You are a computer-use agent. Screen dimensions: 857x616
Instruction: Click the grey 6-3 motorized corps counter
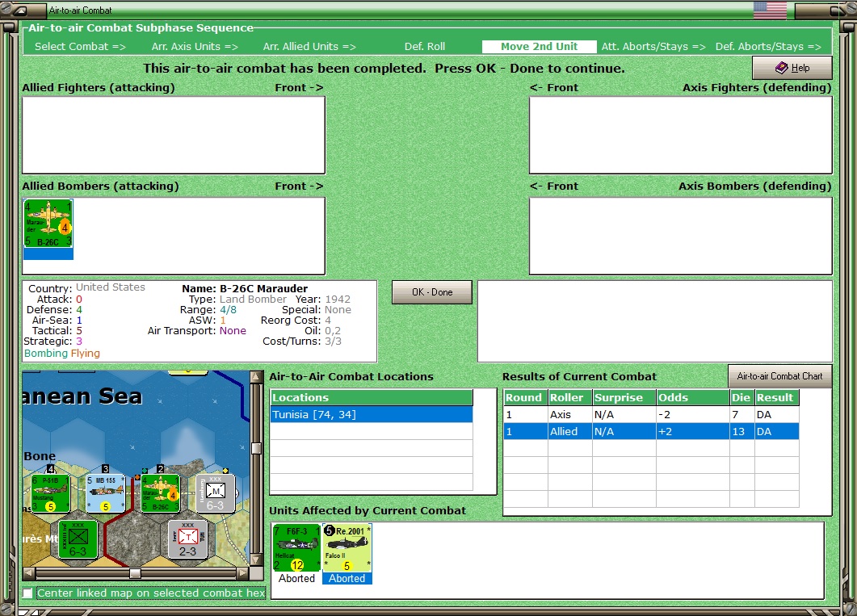pyautogui.click(x=216, y=493)
